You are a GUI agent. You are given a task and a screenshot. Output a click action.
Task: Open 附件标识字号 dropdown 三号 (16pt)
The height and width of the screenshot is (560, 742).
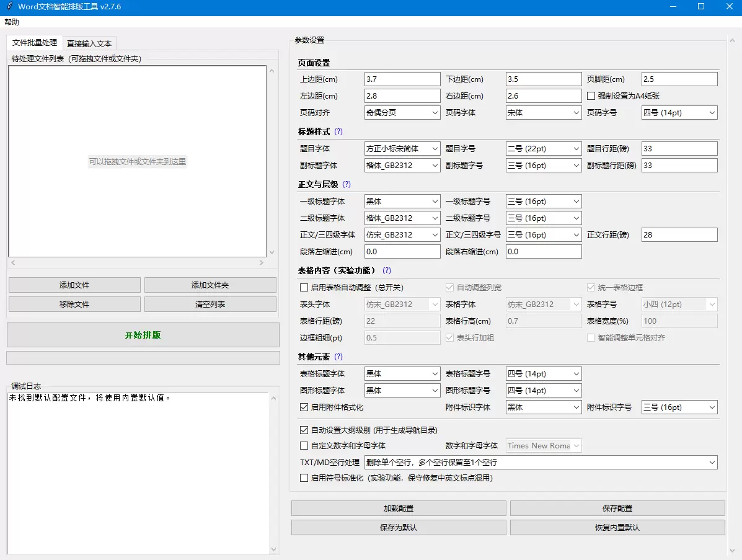point(679,407)
